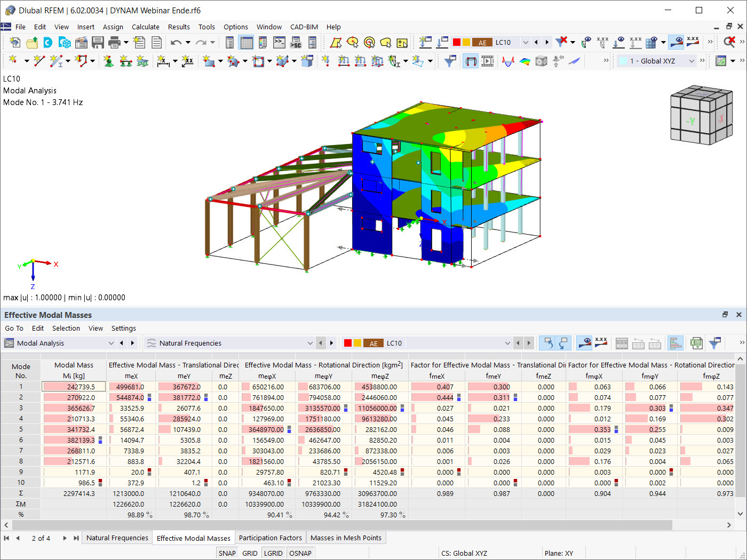Viewport: 747px width, 560px height.
Task: Switch to the Natural Frequencies tab
Action: pyautogui.click(x=117, y=538)
